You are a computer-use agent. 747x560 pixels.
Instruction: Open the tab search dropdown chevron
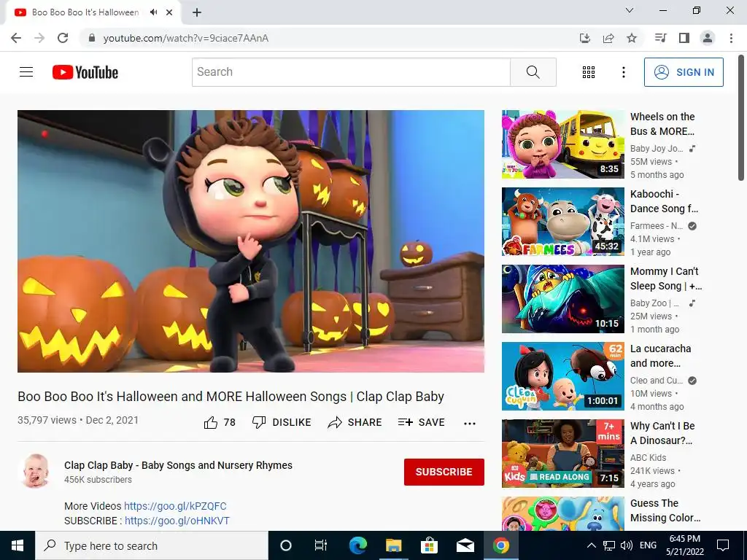point(630,10)
